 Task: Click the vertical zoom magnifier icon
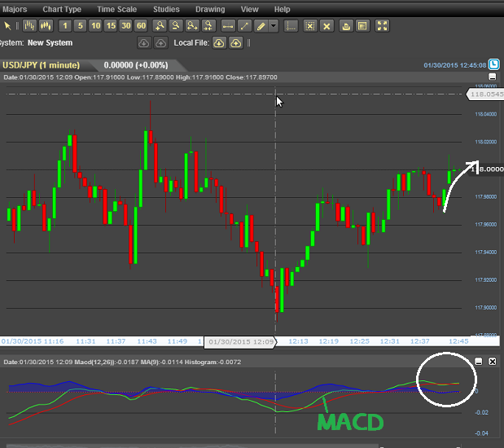[x=208, y=26]
